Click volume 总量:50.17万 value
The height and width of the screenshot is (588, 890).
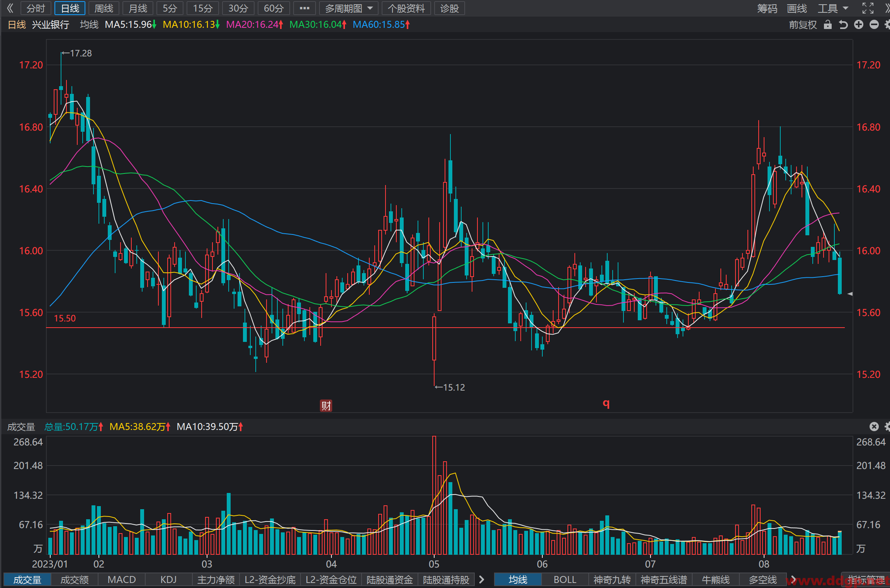pyautogui.click(x=73, y=427)
